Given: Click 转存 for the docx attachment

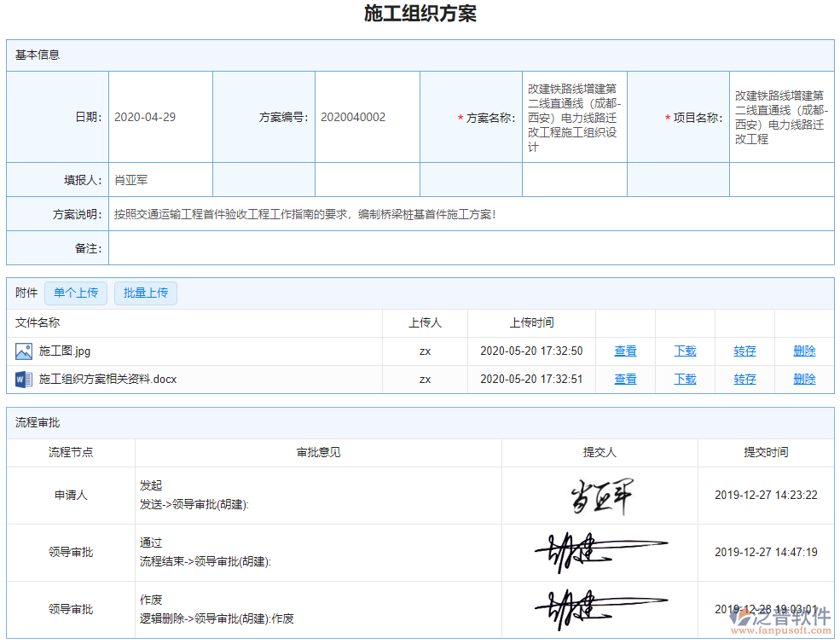Looking at the screenshot, I should pyautogui.click(x=744, y=379).
